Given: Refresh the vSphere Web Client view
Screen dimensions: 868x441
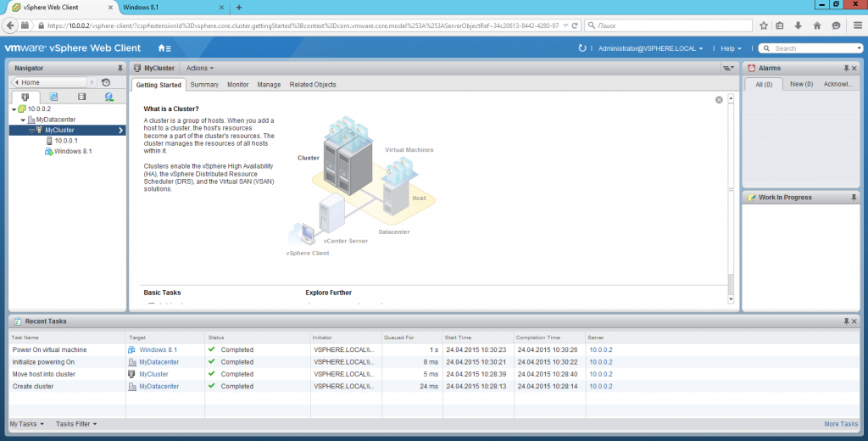Looking at the screenshot, I should pos(581,48).
